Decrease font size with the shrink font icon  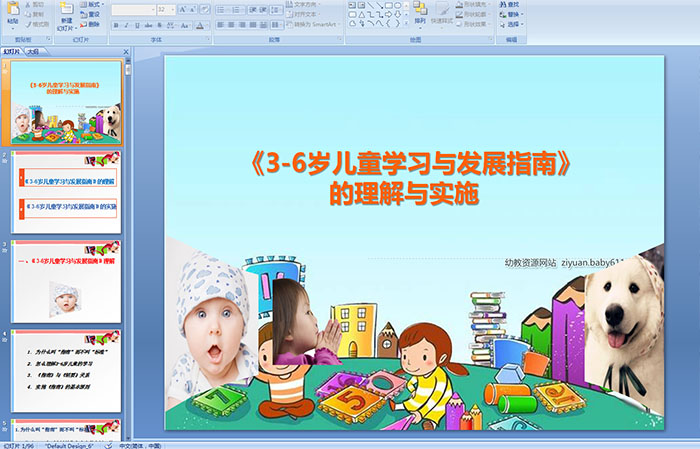(x=193, y=9)
